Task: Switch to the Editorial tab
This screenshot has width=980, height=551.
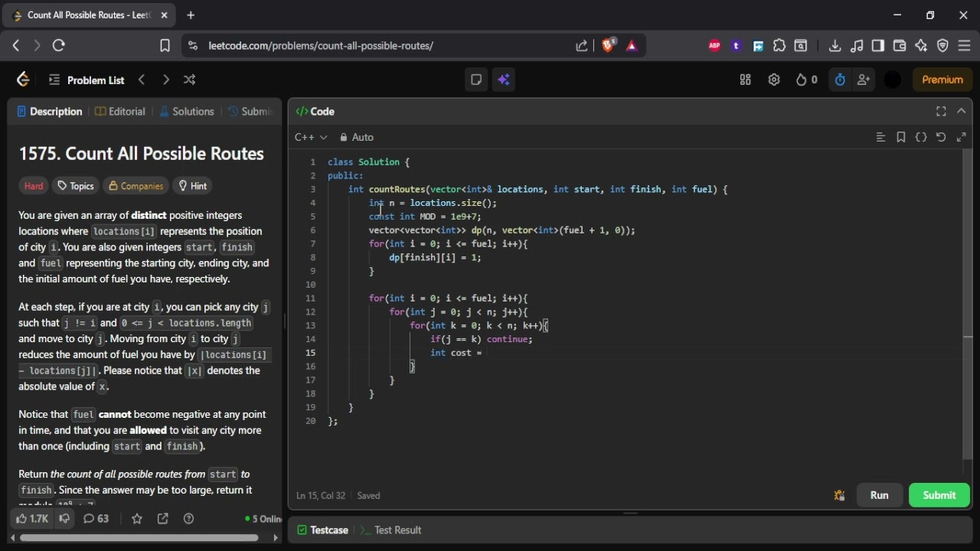Action: click(120, 111)
